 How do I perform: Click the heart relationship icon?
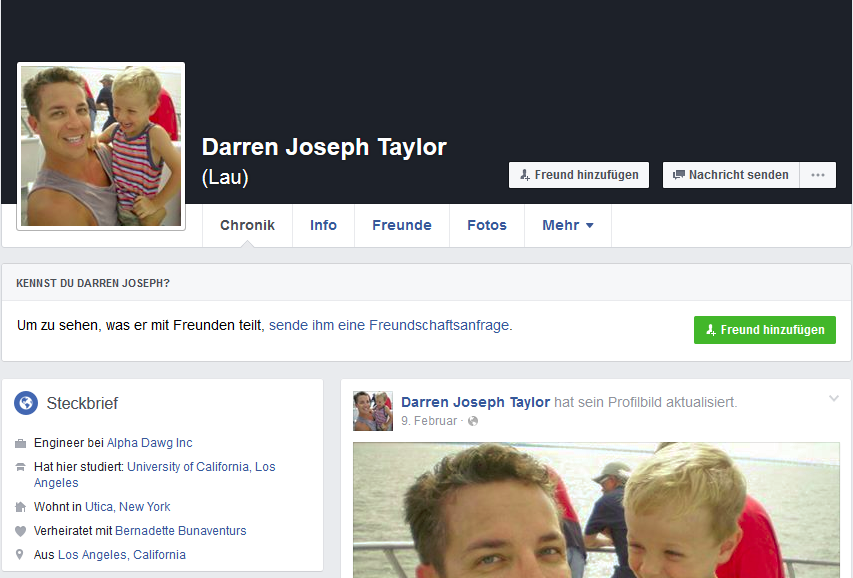tap(20, 531)
